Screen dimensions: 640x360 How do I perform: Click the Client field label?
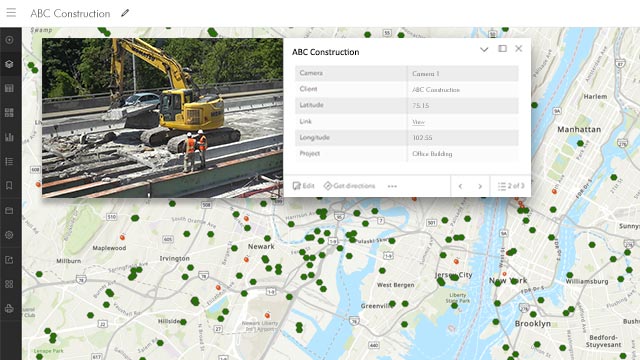click(x=308, y=89)
